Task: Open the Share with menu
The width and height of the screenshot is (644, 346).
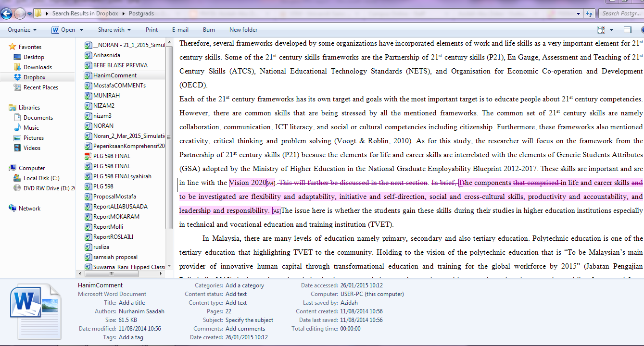Action: point(114,30)
